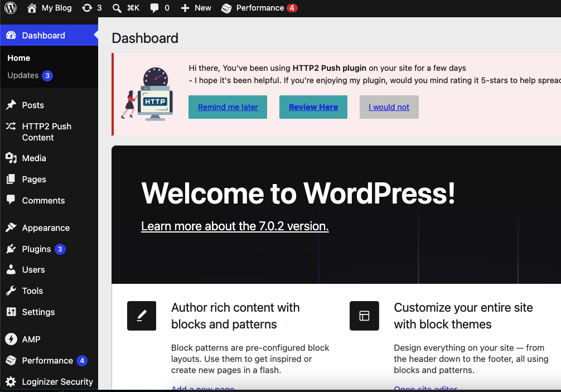Click the Loginizer Security gear icon
561x392 pixels.
point(11,381)
